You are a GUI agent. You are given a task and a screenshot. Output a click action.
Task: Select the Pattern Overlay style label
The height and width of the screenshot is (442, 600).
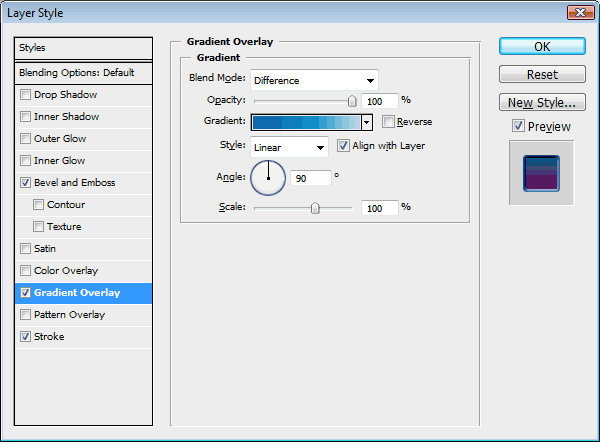[70, 315]
